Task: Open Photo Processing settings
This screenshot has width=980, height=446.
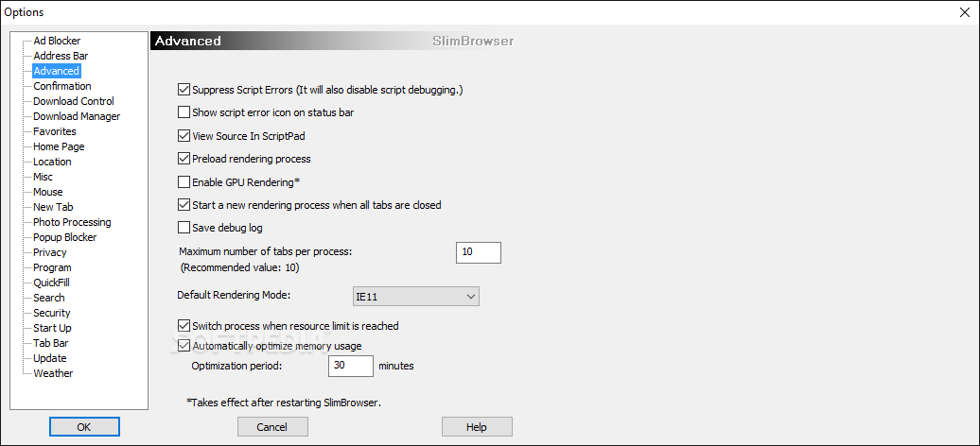Action: pos(72,222)
